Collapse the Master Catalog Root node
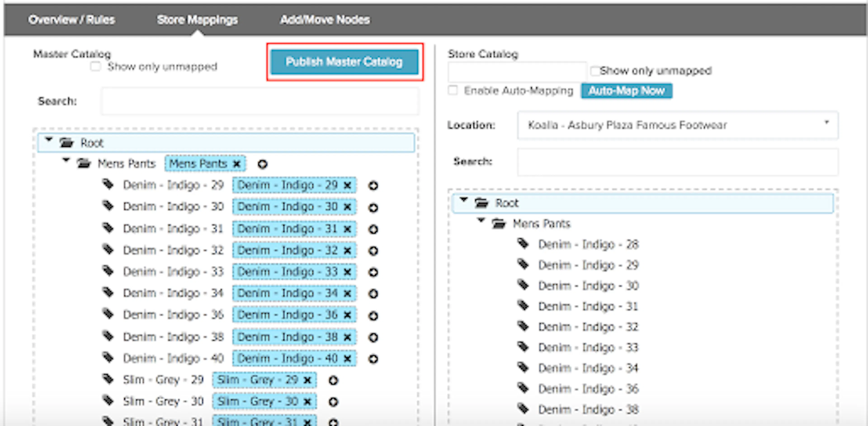Image resolution: width=868 pixels, height=426 pixels. 49,140
